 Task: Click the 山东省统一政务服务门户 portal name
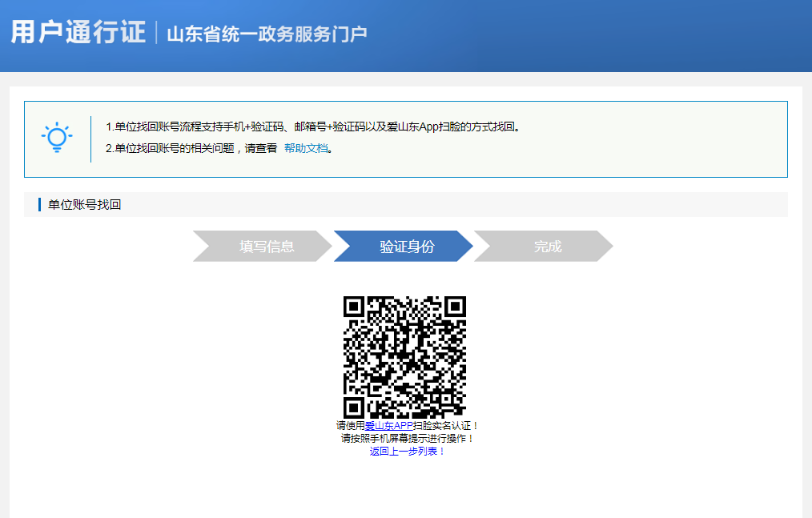click(x=266, y=34)
